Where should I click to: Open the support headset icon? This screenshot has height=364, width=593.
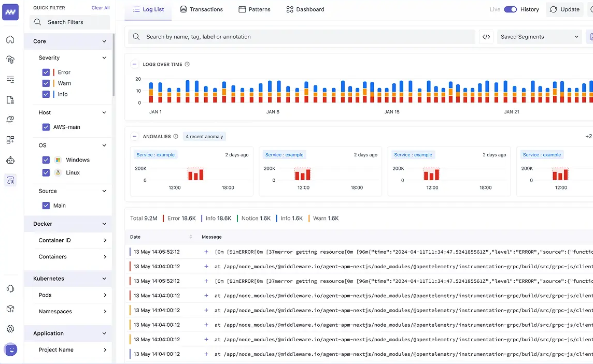click(10, 289)
